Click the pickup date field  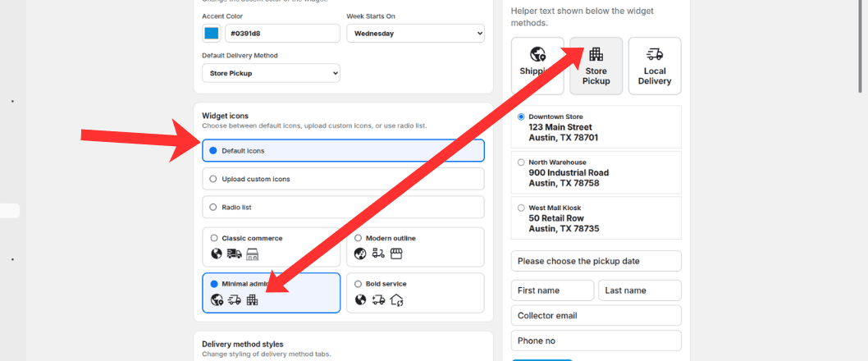pos(596,262)
